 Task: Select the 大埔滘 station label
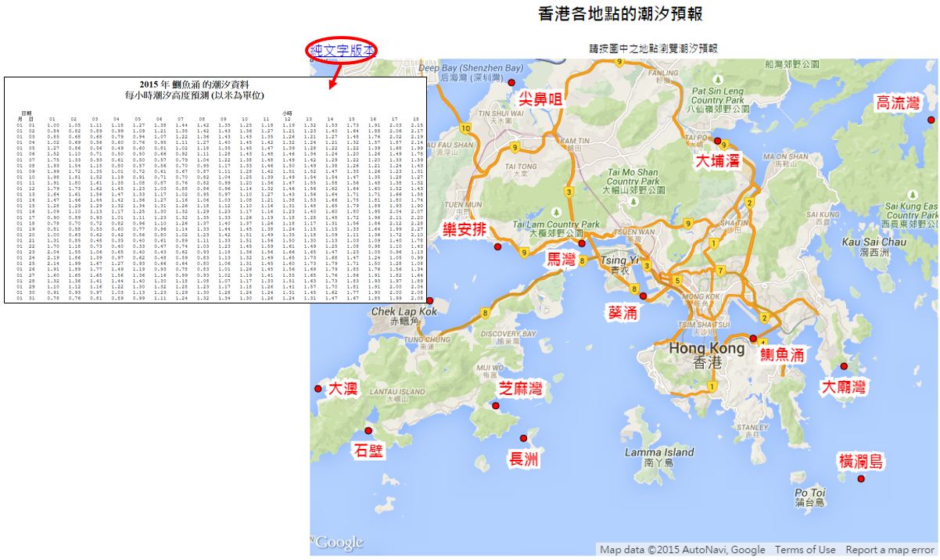coord(718,160)
